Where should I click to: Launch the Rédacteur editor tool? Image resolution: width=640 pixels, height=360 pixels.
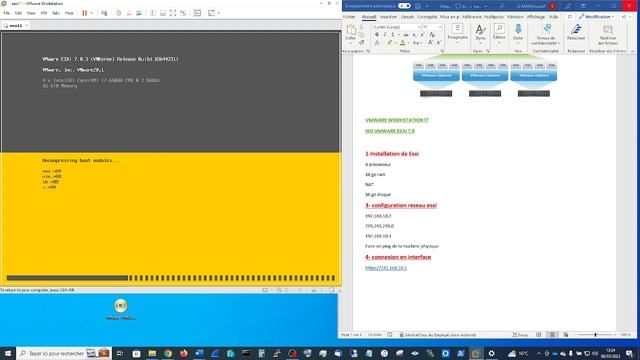tap(576, 32)
